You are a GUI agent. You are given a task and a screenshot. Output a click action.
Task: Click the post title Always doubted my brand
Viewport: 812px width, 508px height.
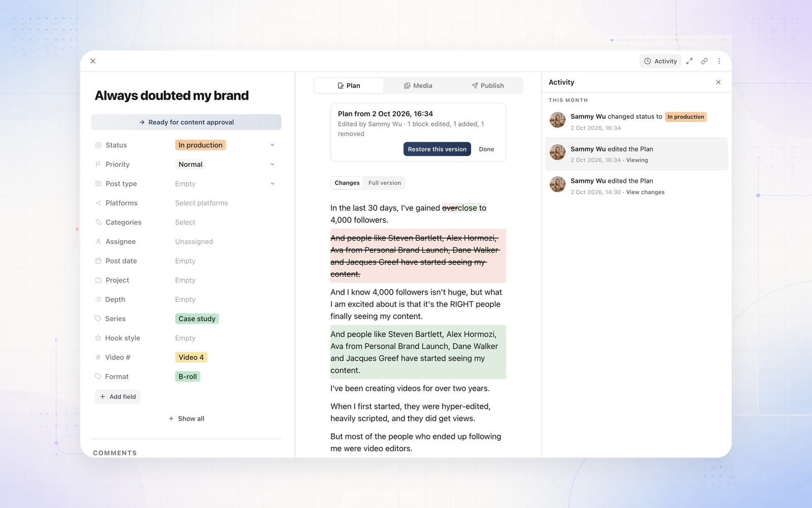(172, 96)
